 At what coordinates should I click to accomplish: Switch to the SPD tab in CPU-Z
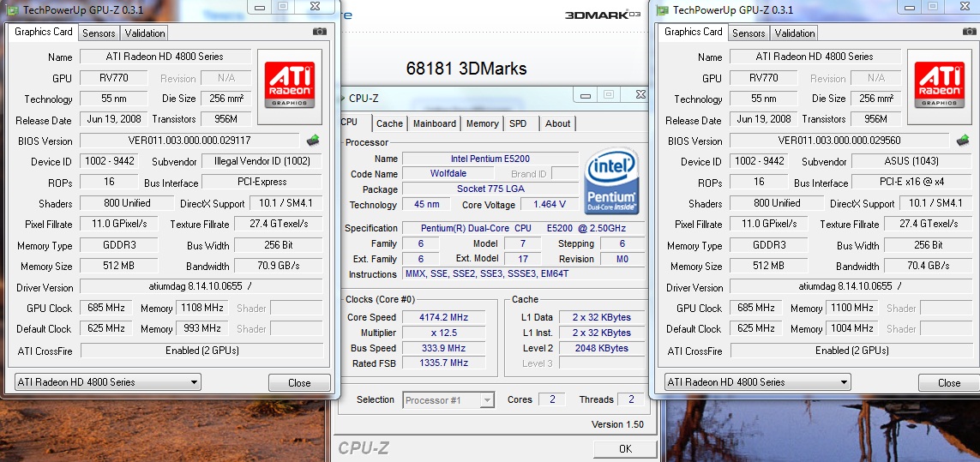[518, 123]
